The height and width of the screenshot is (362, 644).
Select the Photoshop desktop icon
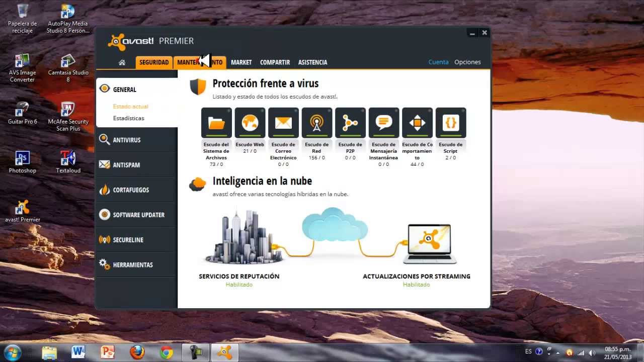click(23, 162)
